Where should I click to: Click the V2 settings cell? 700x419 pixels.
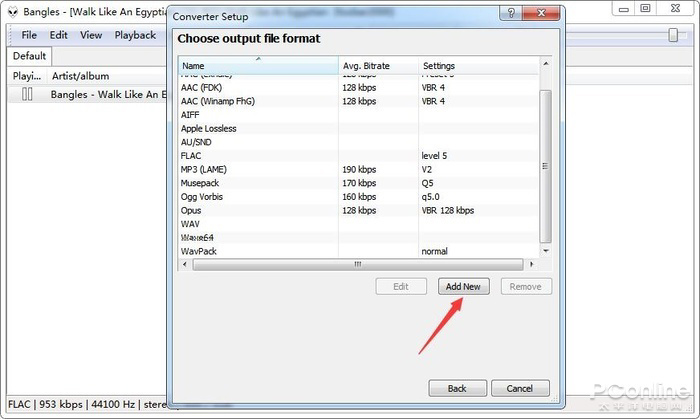coord(427,170)
